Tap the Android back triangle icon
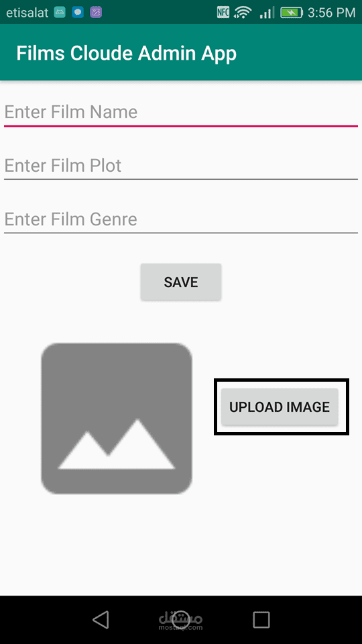The height and width of the screenshot is (644, 362). [x=101, y=619]
